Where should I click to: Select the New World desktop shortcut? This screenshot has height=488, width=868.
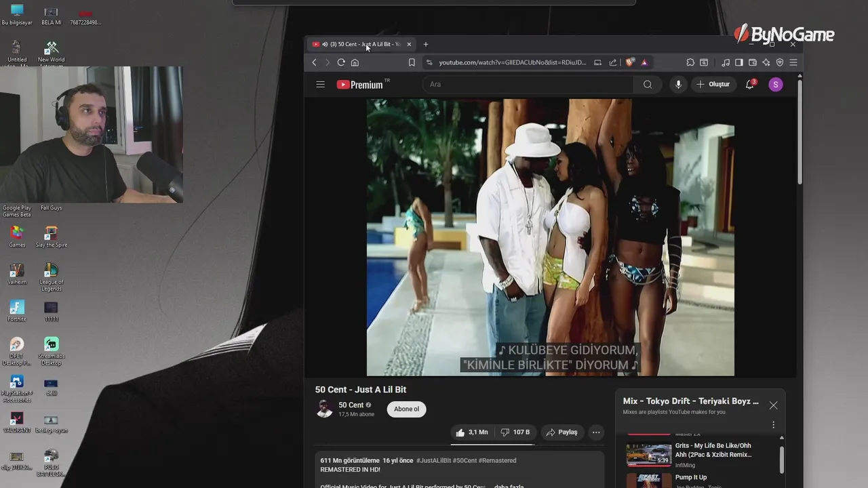pyautogui.click(x=51, y=54)
